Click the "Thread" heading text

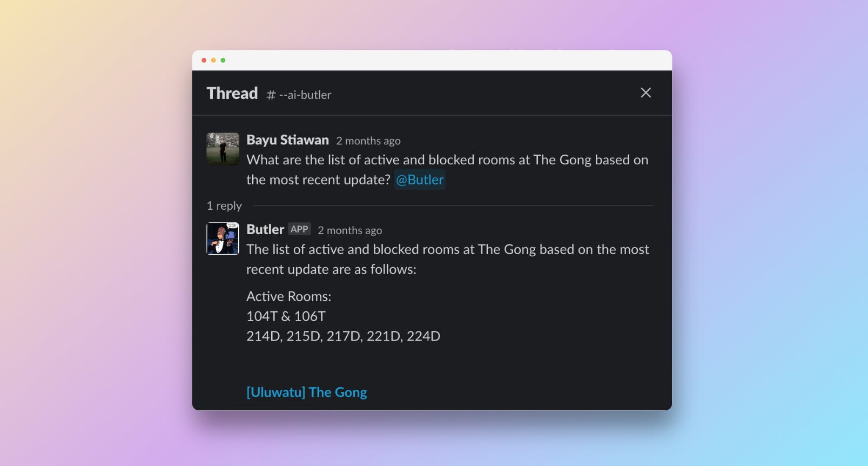232,93
